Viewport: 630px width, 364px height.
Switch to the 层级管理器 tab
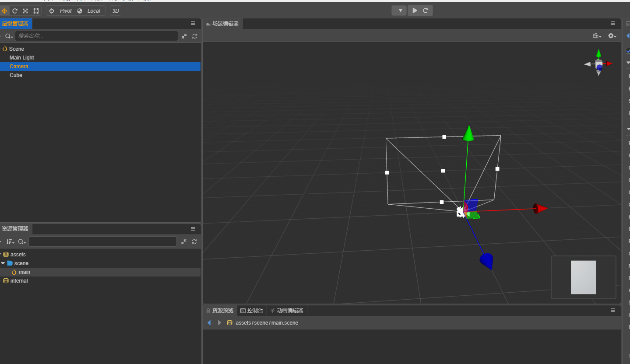pos(16,24)
